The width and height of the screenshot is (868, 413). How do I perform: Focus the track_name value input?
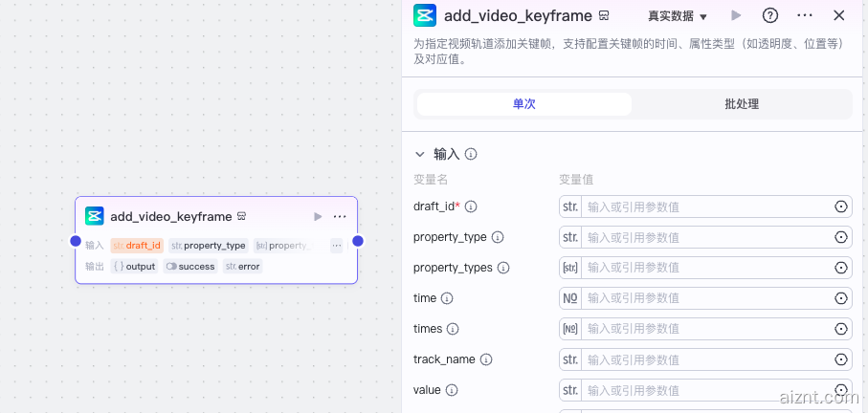[707, 359]
